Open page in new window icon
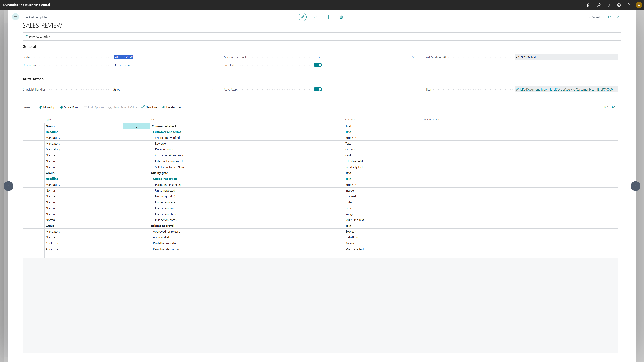This screenshot has height=362, width=644. 610,17
